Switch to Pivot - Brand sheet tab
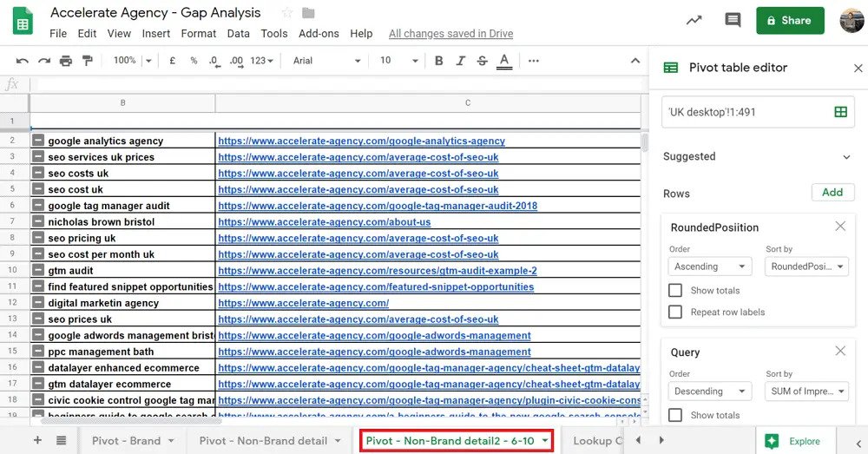868x454 pixels. tap(134, 441)
